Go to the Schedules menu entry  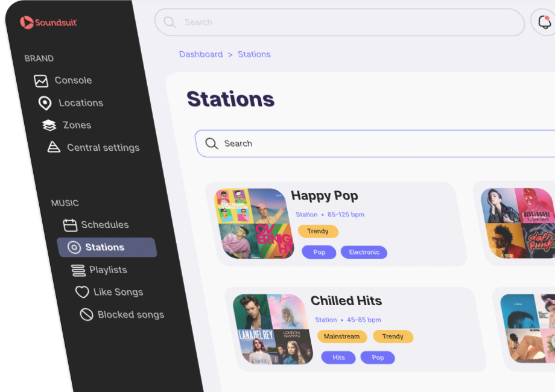coord(96,225)
